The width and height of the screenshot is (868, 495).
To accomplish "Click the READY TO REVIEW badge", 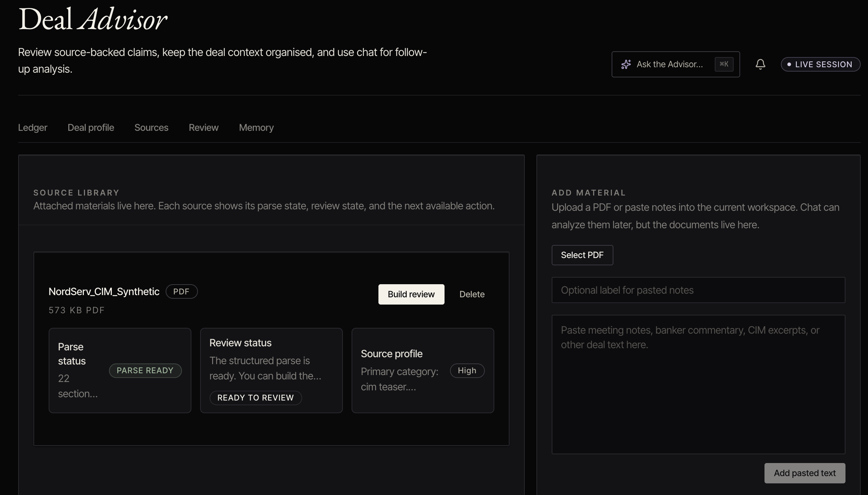I will tap(255, 398).
